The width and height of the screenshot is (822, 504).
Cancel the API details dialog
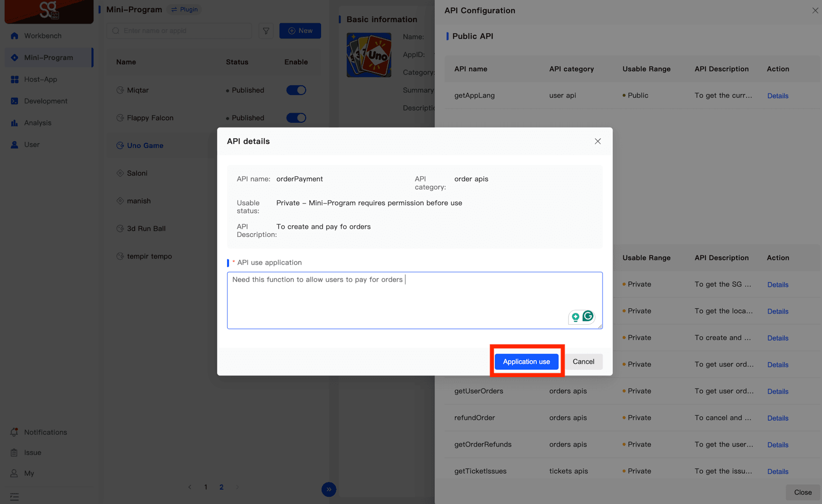583,362
